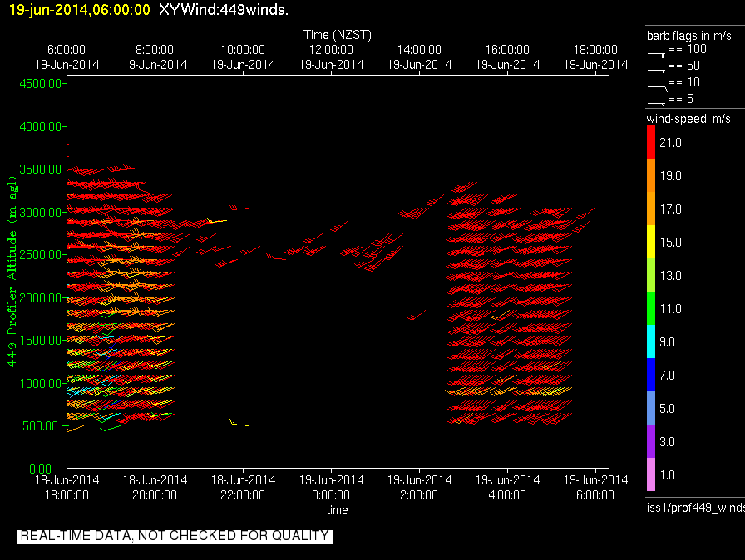Click the bottom axis 'time' label

tap(337, 510)
